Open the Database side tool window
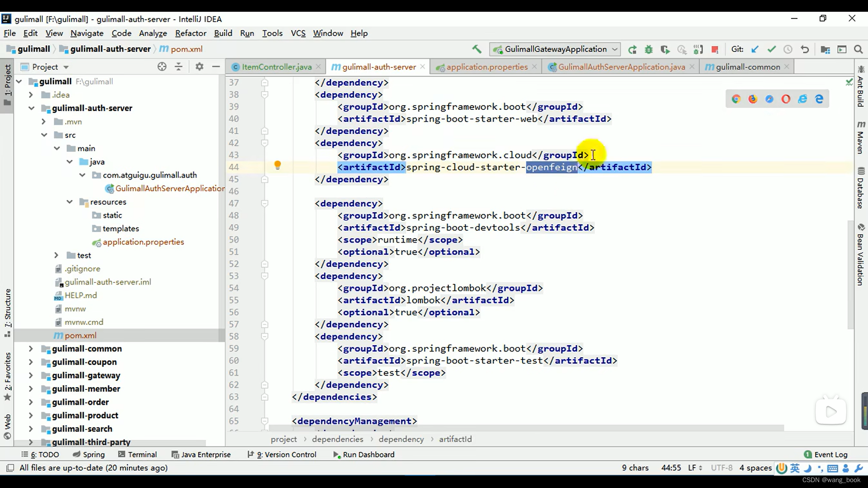This screenshot has width=868, height=488. pyautogui.click(x=861, y=188)
